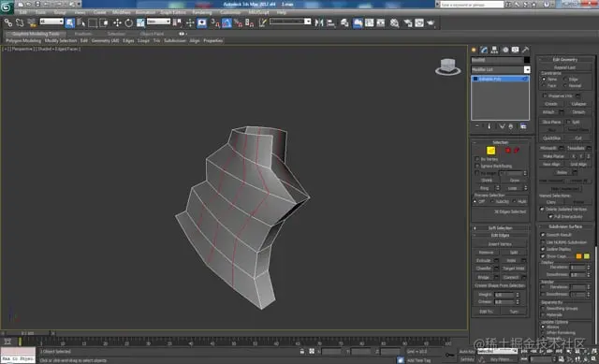Click the application logo button

(7, 7)
